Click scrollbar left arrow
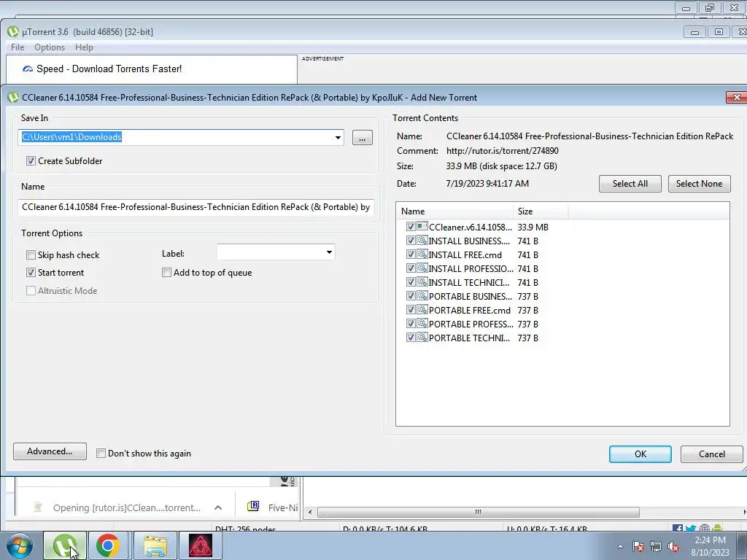The image size is (747, 560). click(310, 513)
